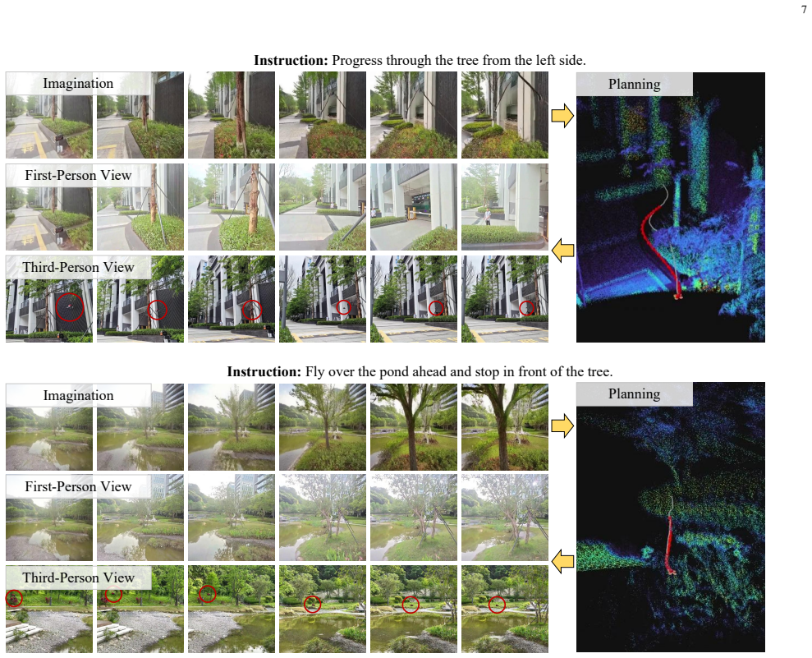The width and height of the screenshot is (812, 658).
Task: Open the last bottom Imagination frame with tree
Action: click(x=505, y=427)
